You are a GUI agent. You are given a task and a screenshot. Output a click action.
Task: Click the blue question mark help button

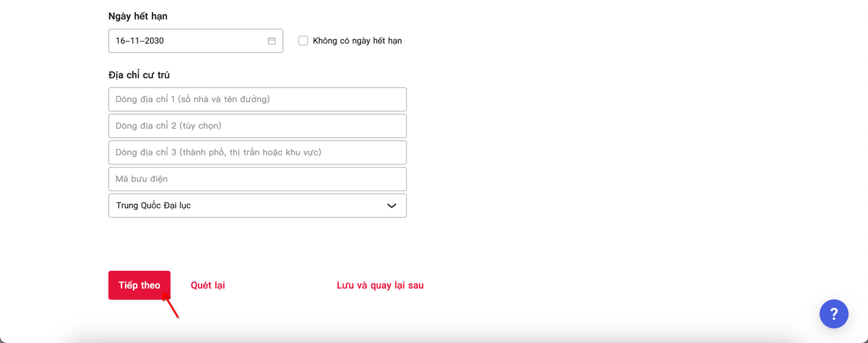[833, 314]
